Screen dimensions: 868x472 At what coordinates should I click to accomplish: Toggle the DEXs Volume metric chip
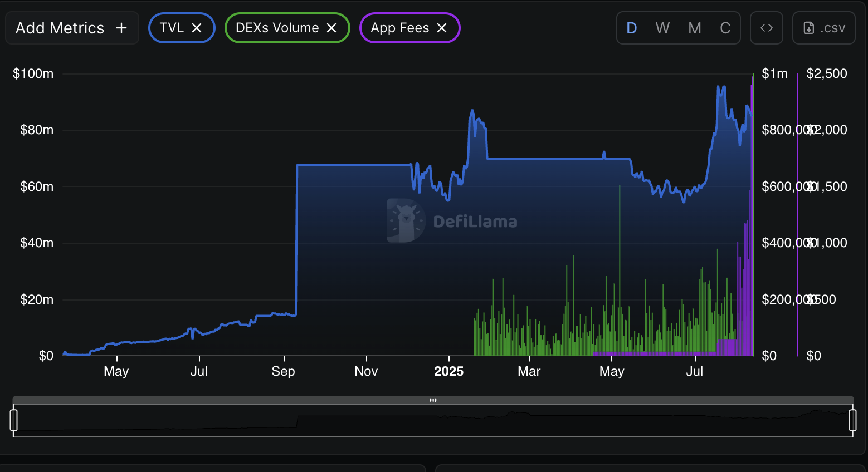coord(277,28)
